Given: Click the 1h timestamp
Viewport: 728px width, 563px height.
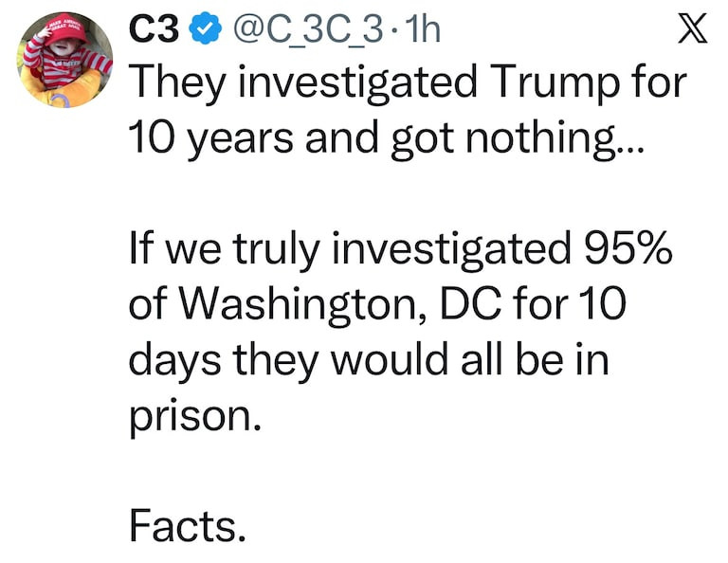Looking at the screenshot, I should click(419, 31).
